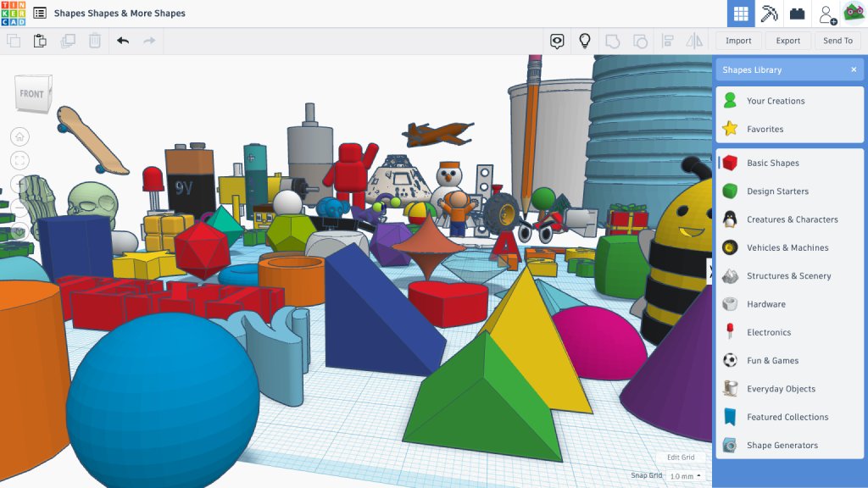868x488 pixels.
Task: Select the Align tool
Action: pos(666,40)
